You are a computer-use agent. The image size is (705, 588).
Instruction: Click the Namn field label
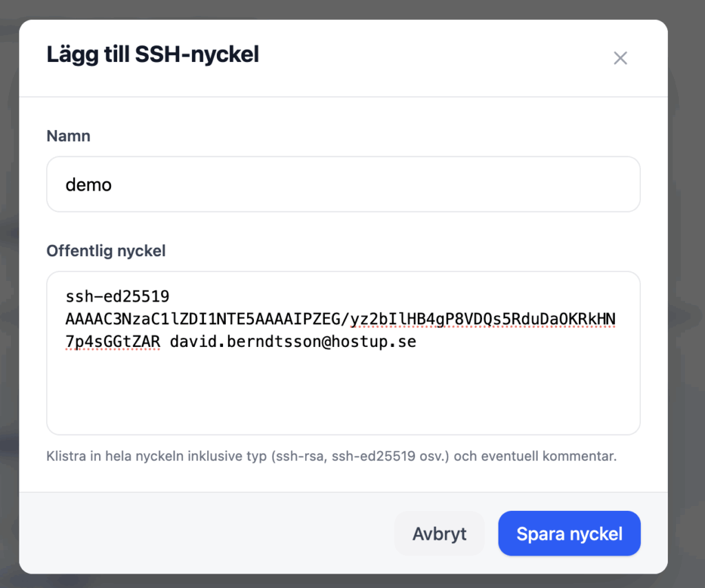pyautogui.click(x=68, y=136)
